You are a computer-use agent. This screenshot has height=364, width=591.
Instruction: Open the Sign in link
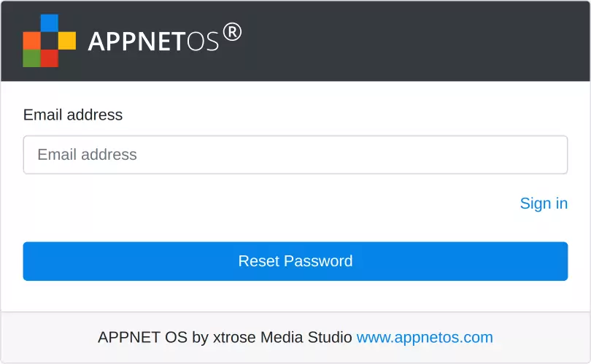[x=544, y=204]
